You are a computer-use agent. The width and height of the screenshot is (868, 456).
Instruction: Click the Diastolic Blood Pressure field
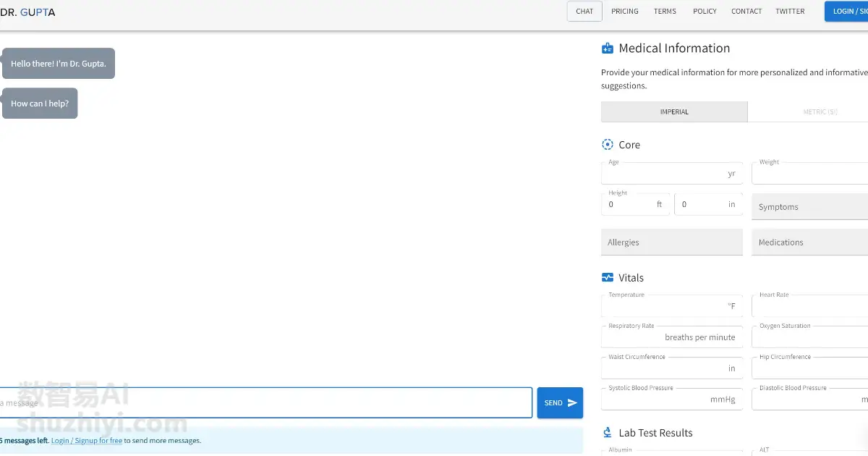(x=809, y=400)
